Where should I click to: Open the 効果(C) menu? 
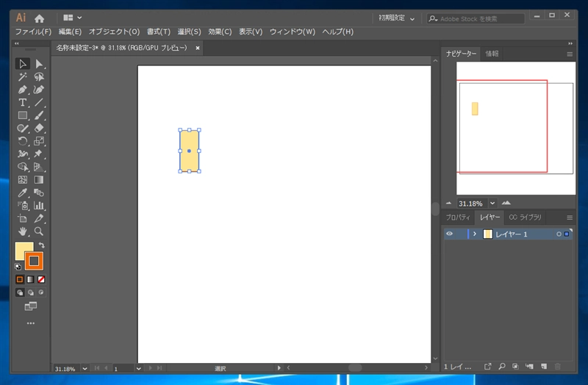click(220, 32)
